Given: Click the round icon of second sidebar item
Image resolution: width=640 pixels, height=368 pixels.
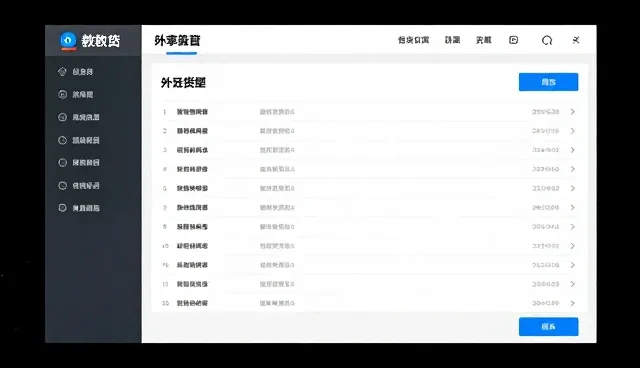Looking at the screenshot, I should [x=62, y=95].
